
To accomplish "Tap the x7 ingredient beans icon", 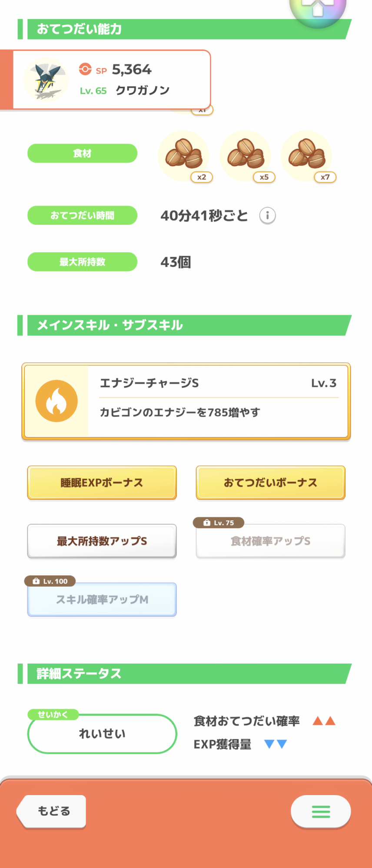I will pos(307,155).
